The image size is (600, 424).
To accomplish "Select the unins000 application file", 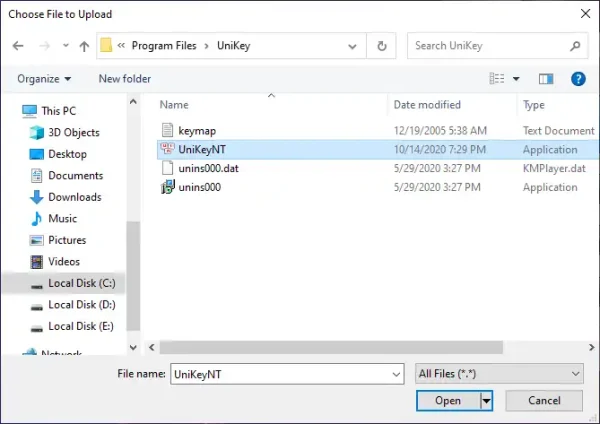I will coord(199,187).
